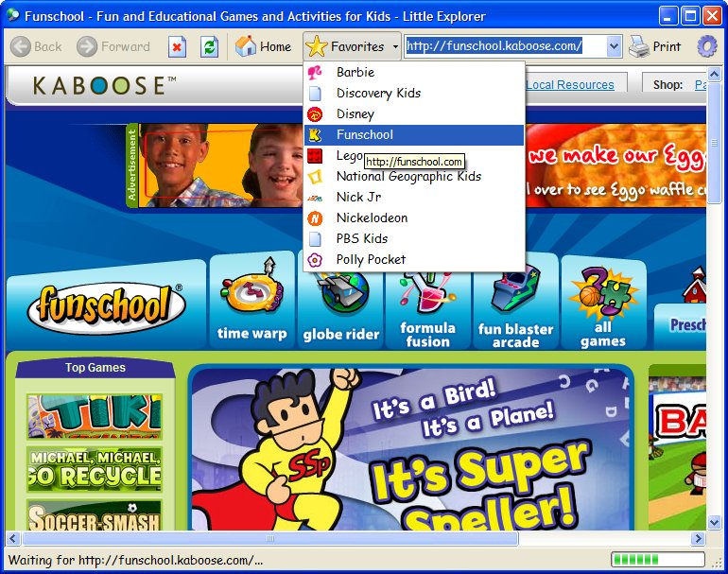
Task: Click the Back navigation arrow icon
Action: click(21, 46)
